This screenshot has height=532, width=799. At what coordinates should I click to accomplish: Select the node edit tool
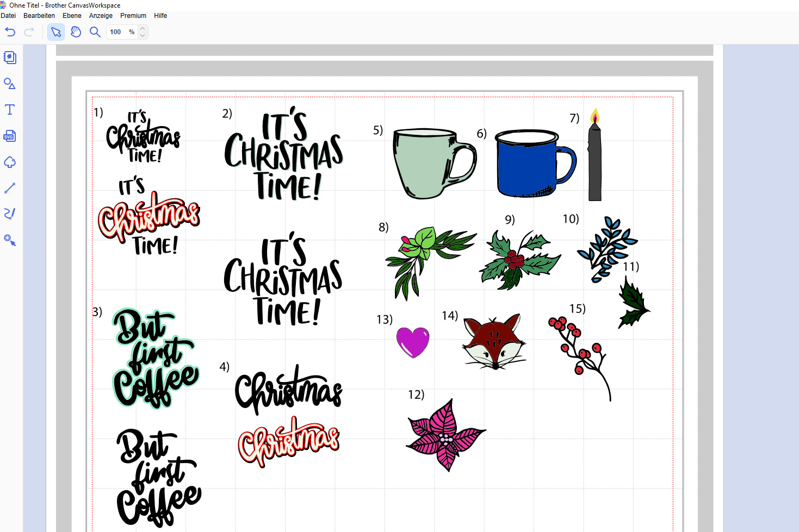pyautogui.click(x=10, y=240)
